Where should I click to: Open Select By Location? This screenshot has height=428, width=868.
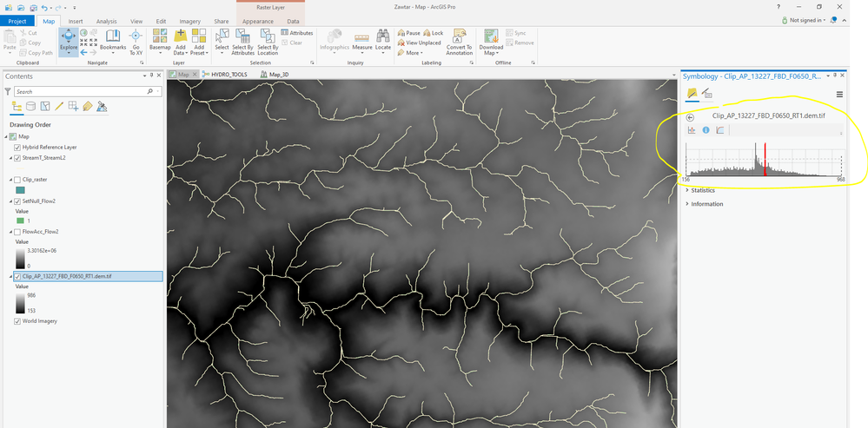pos(268,42)
